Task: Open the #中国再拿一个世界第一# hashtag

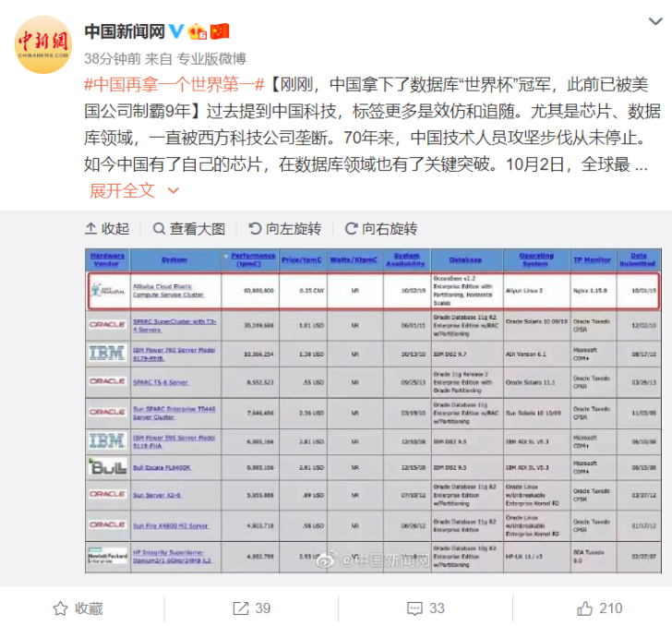Action: point(174,85)
